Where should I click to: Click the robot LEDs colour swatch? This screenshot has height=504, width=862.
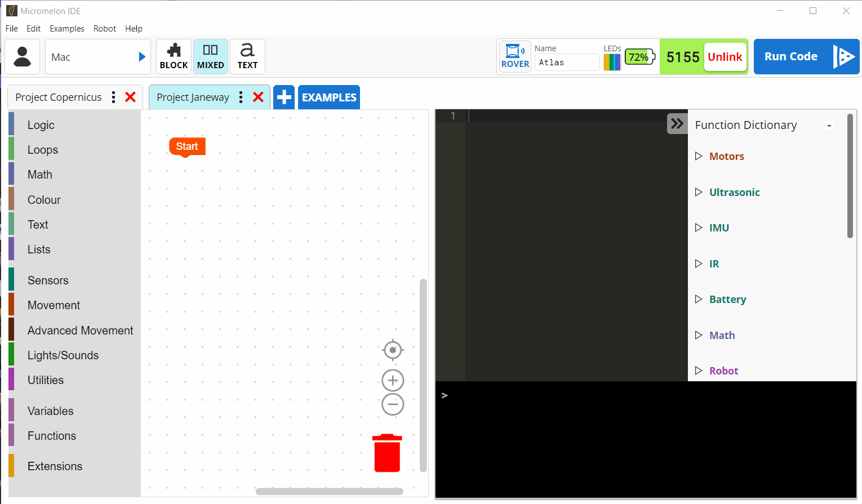click(612, 62)
